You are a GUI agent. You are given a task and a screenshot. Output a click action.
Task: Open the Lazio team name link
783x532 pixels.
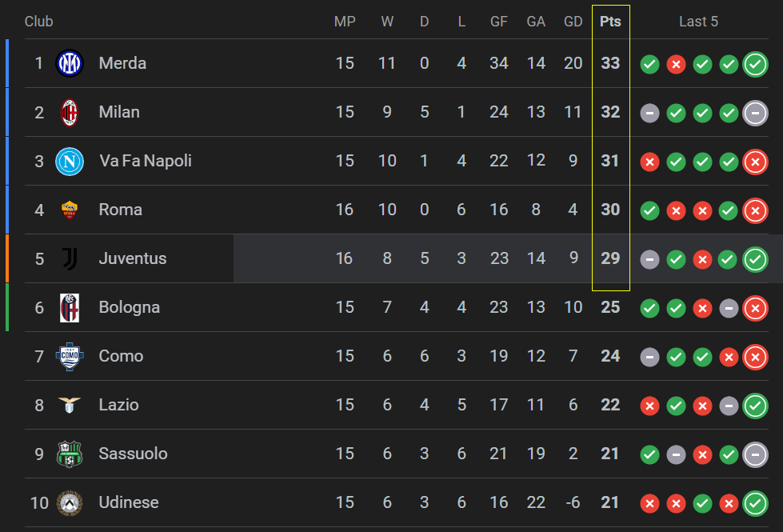pyautogui.click(x=118, y=405)
